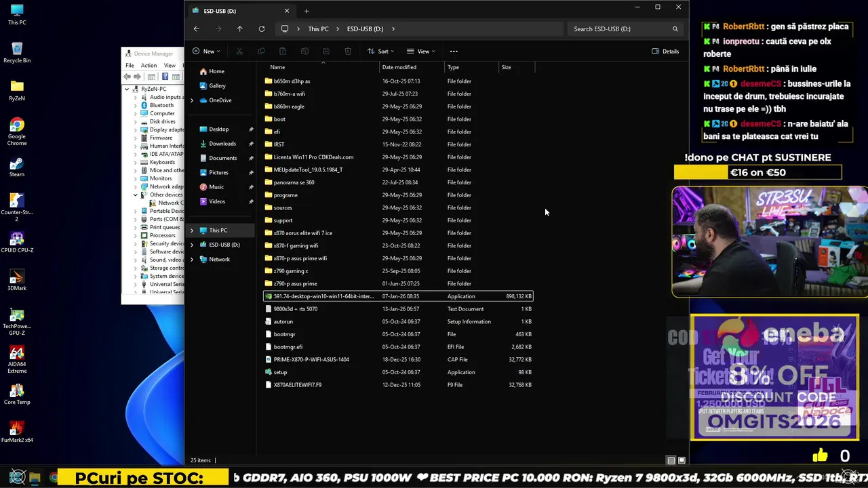
Task: Expand ESD-USB (D:) node in sidebar
Action: (x=192, y=245)
